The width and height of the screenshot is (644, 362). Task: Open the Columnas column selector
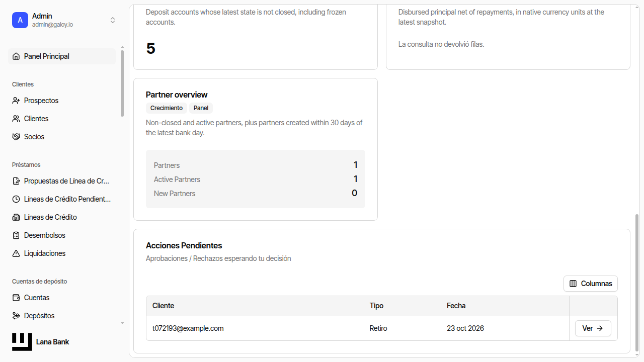pyautogui.click(x=591, y=284)
